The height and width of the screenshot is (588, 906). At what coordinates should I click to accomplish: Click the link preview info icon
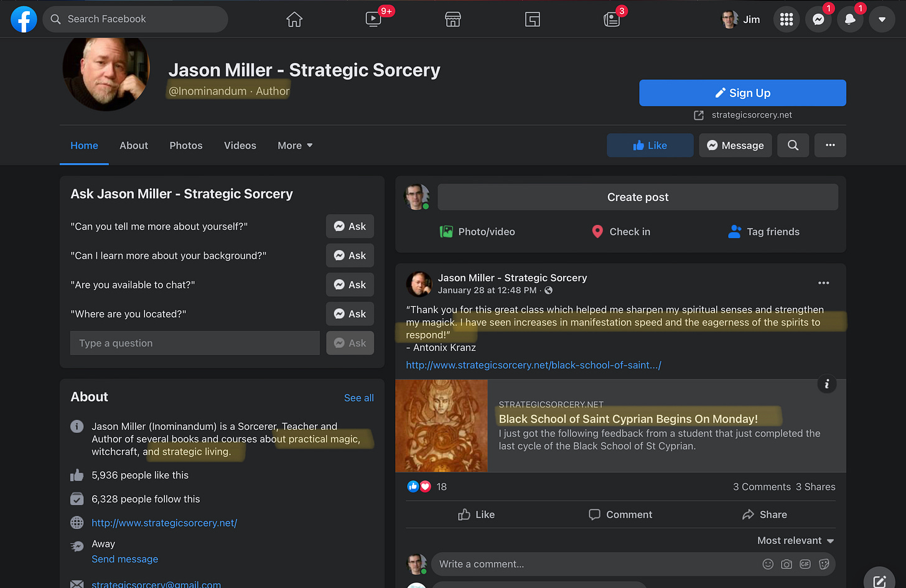point(826,384)
